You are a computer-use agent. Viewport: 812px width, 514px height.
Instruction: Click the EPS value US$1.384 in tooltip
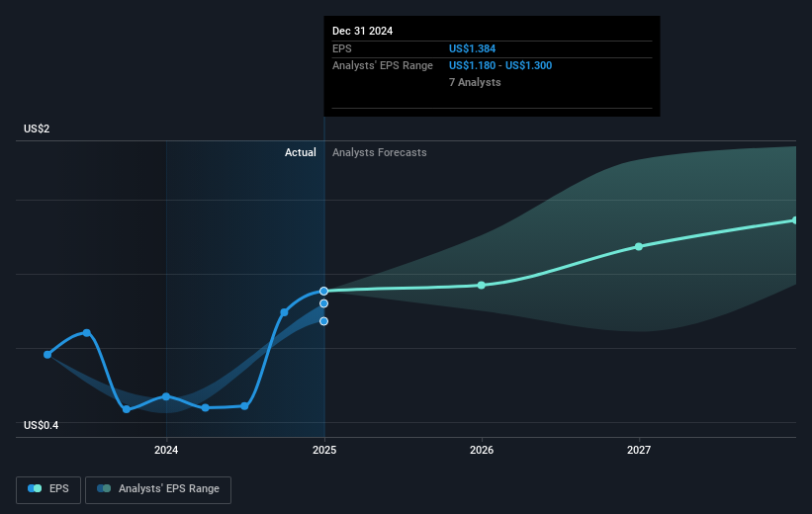coord(473,48)
